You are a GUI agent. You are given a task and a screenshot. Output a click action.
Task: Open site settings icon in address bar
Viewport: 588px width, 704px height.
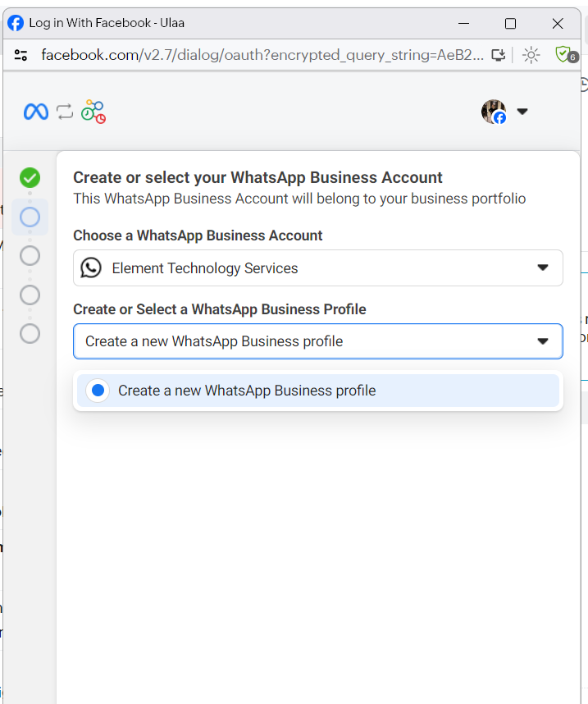click(21, 55)
